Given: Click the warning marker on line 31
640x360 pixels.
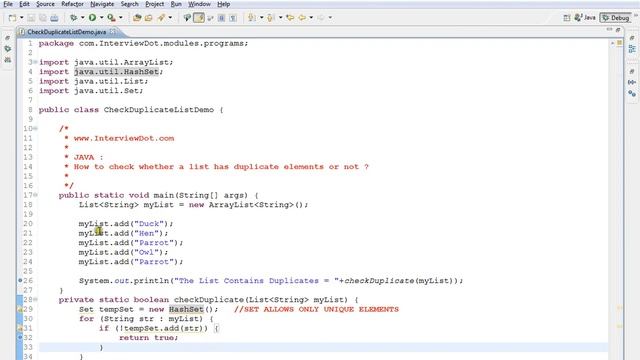Looking at the screenshot, I should [20, 329].
